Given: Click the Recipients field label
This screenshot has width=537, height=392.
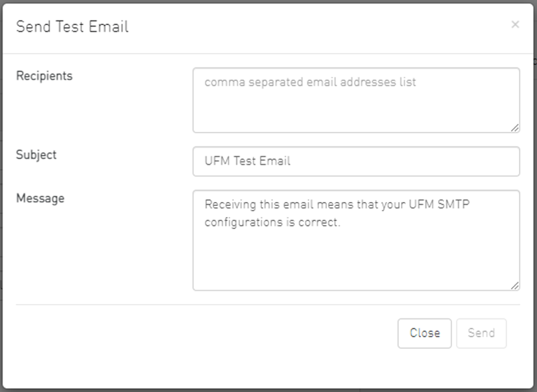Looking at the screenshot, I should [x=44, y=75].
